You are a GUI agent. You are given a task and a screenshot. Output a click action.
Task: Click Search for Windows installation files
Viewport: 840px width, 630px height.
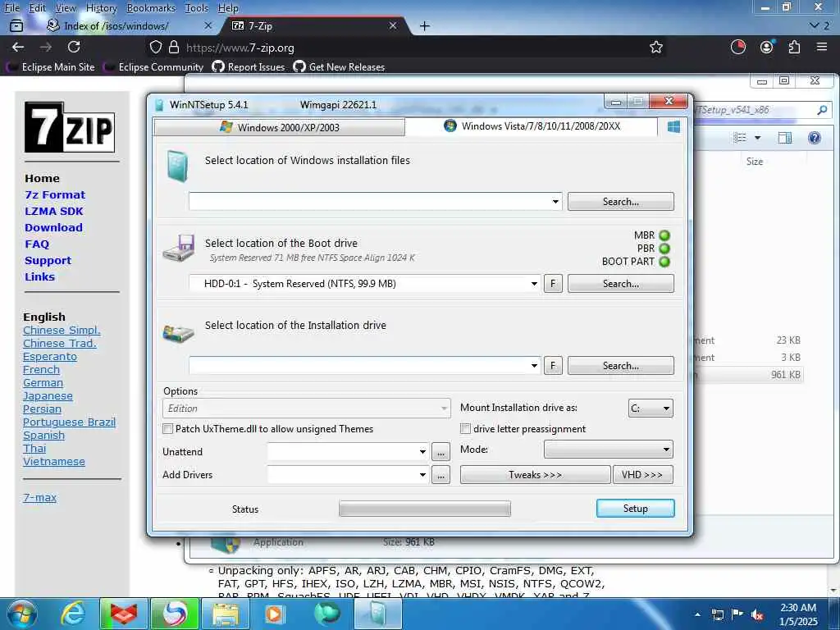click(620, 202)
